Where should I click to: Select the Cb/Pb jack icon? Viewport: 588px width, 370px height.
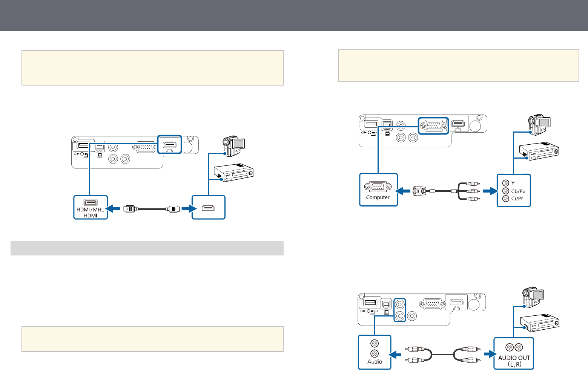pyautogui.click(x=506, y=191)
